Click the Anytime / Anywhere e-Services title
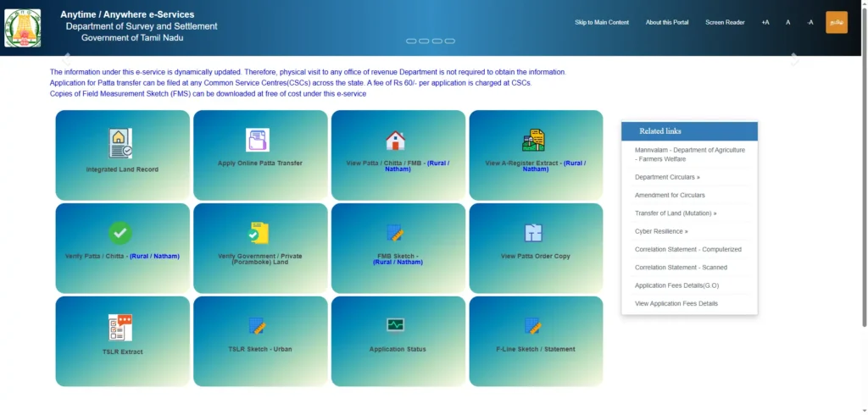 (127, 15)
